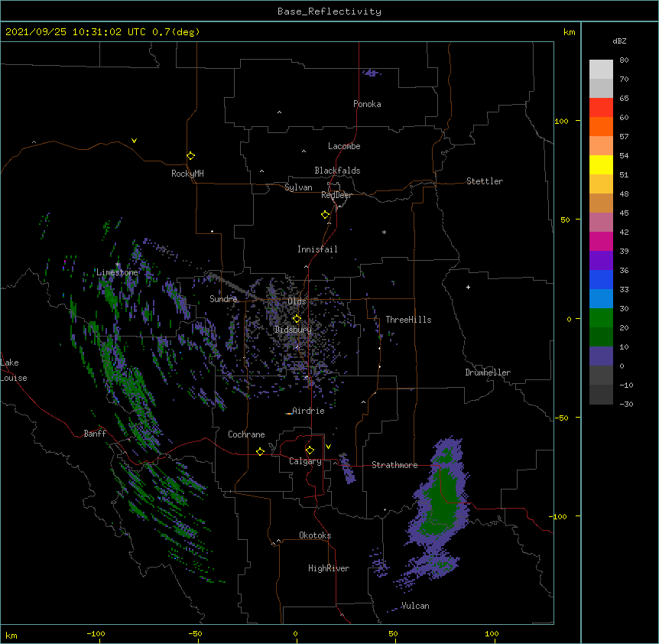659x644 pixels.
Task: Click the Blackfalds label
Action: click(x=337, y=171)
